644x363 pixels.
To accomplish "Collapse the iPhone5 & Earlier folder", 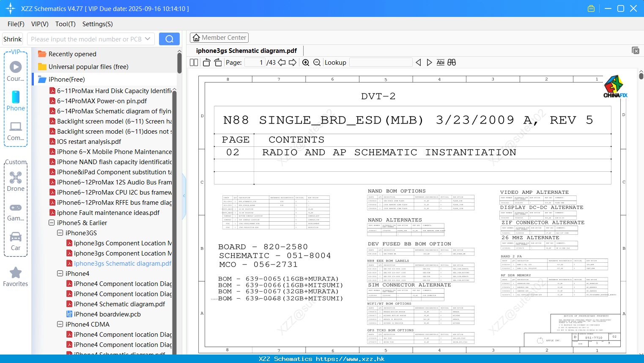I will click(52, 223).
